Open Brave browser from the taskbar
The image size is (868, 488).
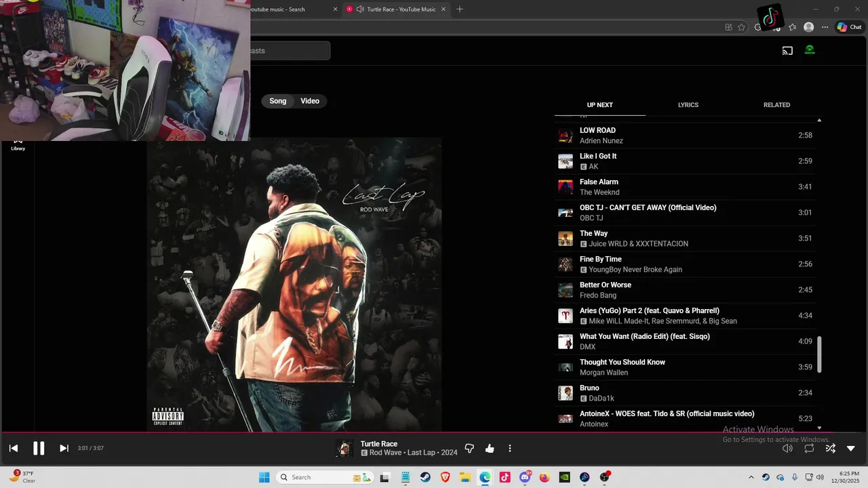(x=446, y=477)
